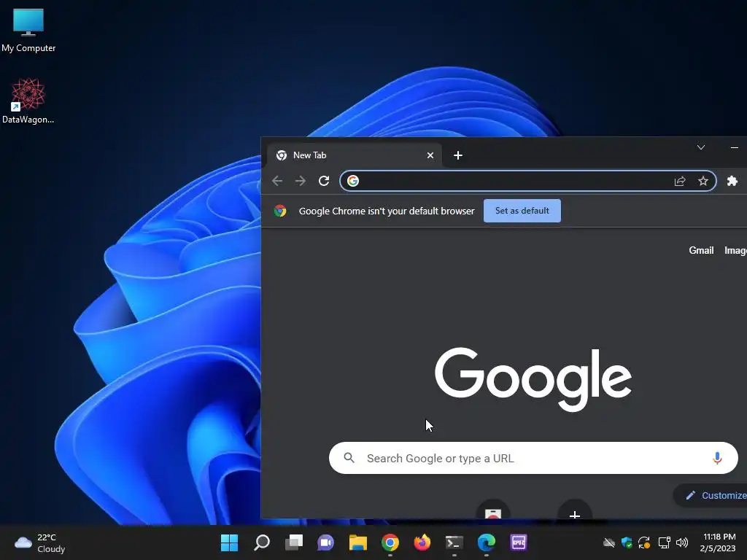Image resolution: width=747 pixels, height=560 pixels.
Task: Open Task View on taskbar
Action: (294, 542)
